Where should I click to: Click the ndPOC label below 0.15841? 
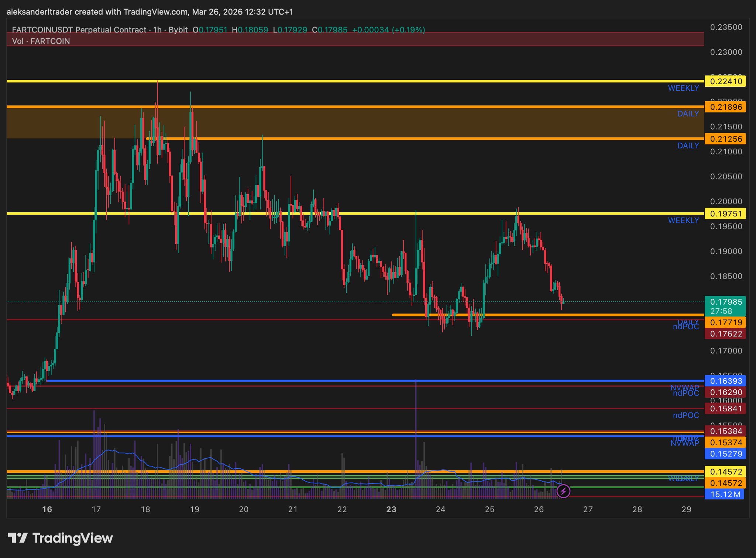(x=685, y=415)
